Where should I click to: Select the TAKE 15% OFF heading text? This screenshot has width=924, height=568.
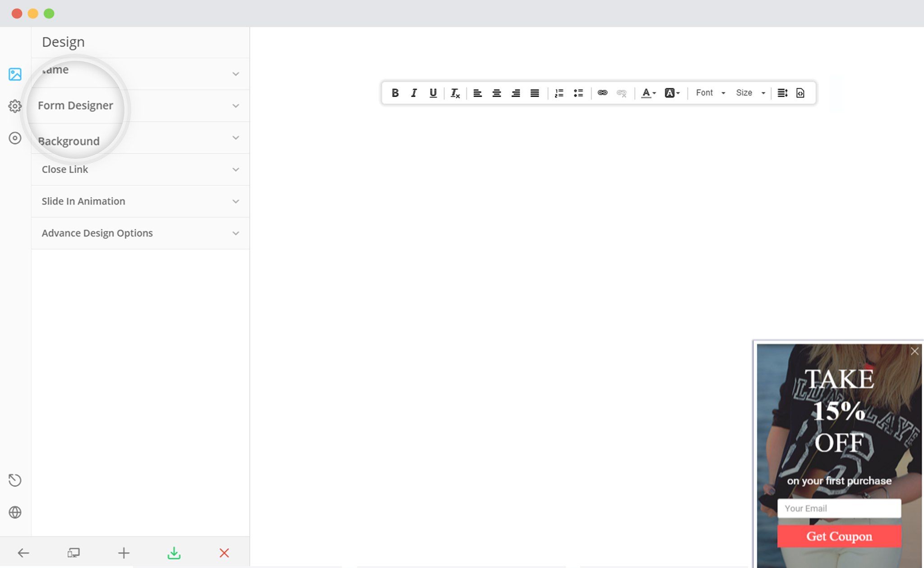(x=840, y=410)
